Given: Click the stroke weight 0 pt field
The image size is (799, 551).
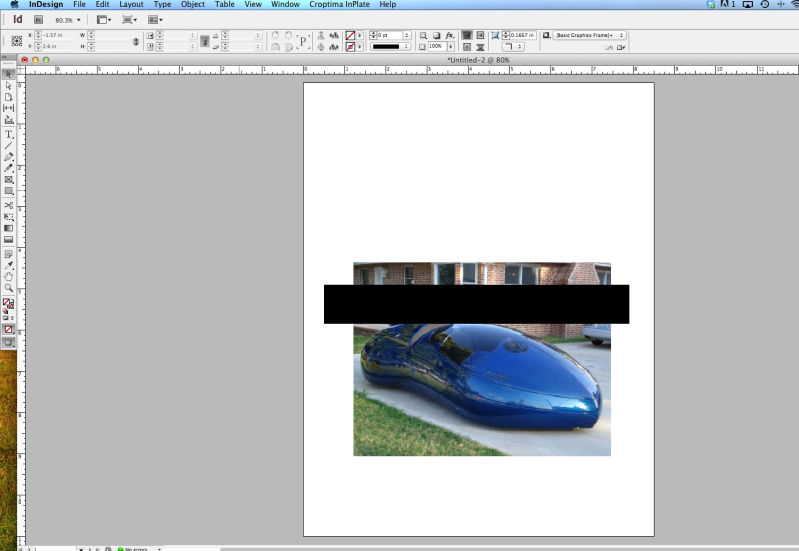Looking at the screenshot, I should pyautogui.click(x=390, y=35).
